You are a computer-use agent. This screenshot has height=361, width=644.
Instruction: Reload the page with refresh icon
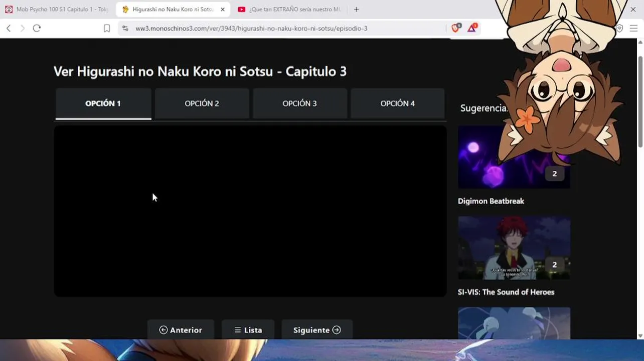pyautogui.click(x=37, y=29)
